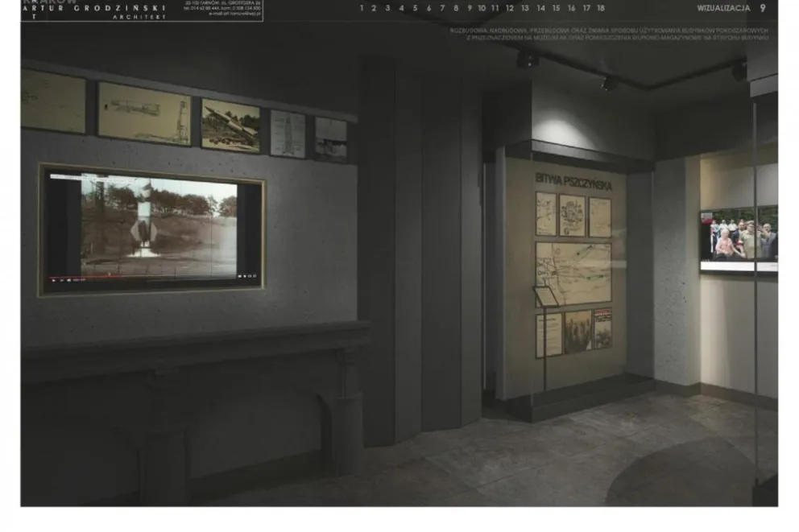Viewport: 799px width, 532px height.
Task: Choose page 6 in the number strip
Action: click(428, 8)
